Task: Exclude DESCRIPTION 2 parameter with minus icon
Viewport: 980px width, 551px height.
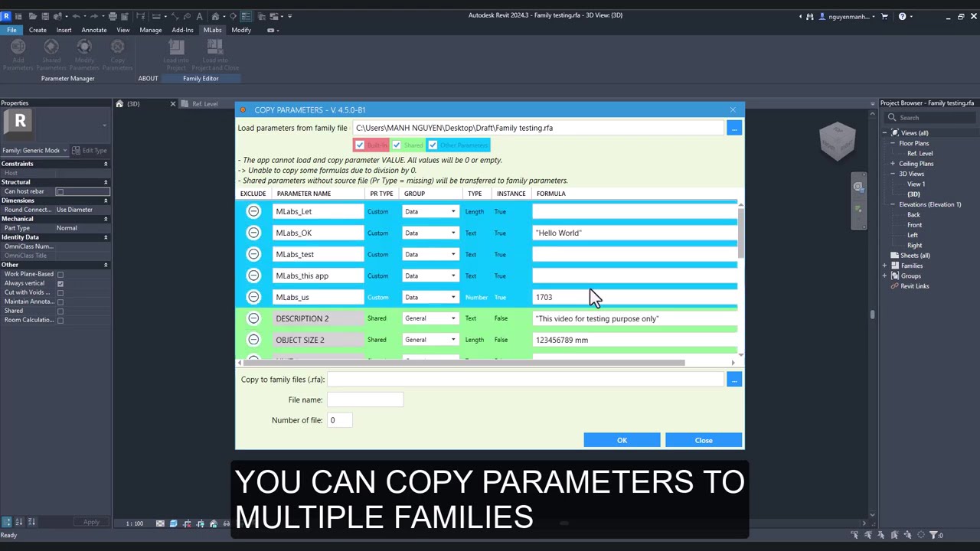Action: 253,318
